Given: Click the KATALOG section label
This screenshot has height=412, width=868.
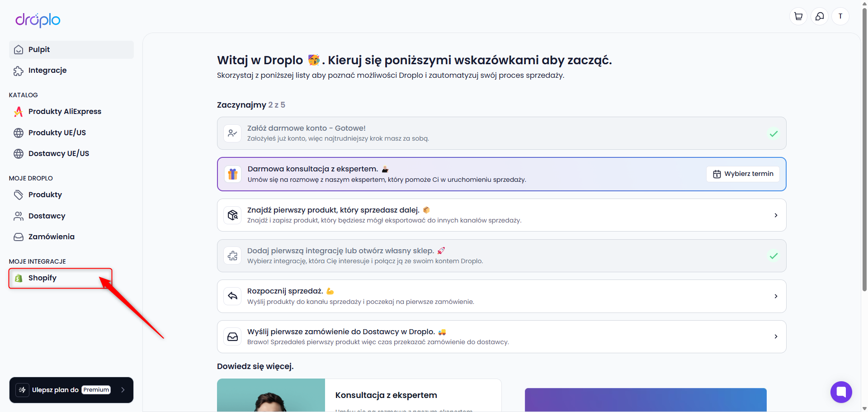Looking at the screenshot, I should 24,95.
